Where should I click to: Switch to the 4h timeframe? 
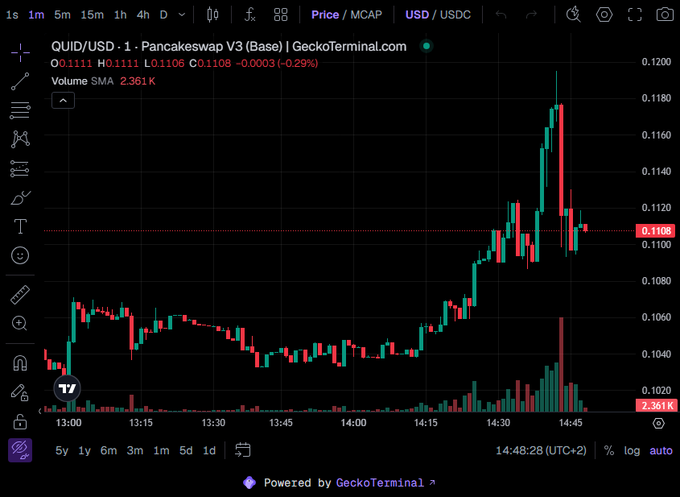click(143, 15)
